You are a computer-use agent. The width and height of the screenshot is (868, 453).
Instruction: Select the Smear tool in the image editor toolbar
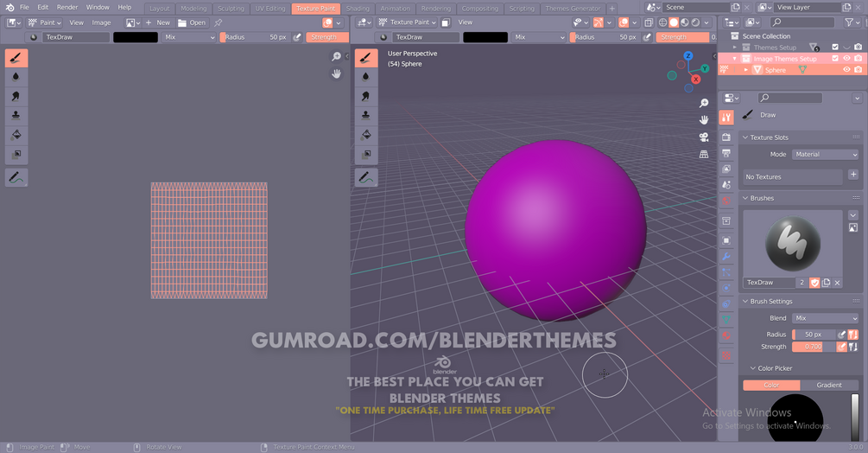tap(16, 96)
